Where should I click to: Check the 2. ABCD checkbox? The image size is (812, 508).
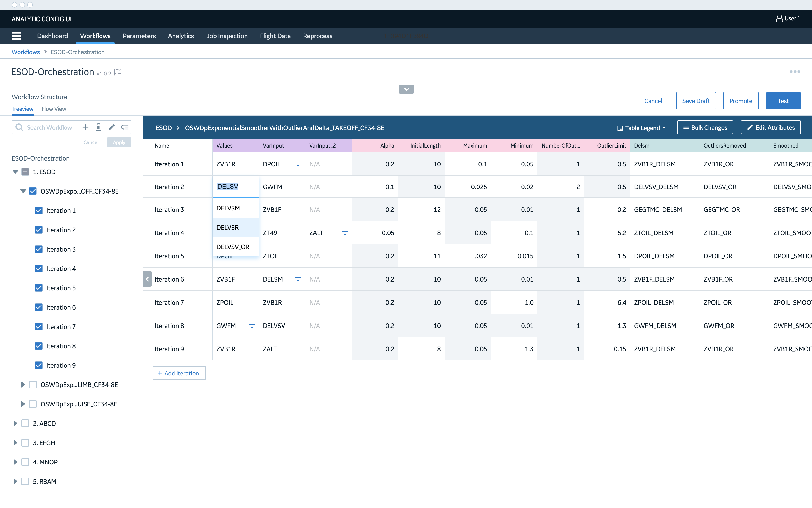tap(25, 423)
